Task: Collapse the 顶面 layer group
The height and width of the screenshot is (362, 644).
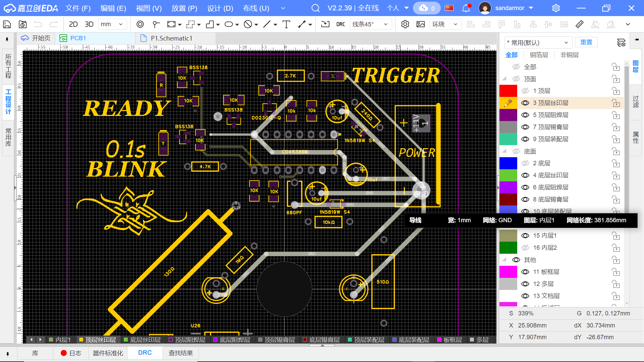Action: point(504,79)
